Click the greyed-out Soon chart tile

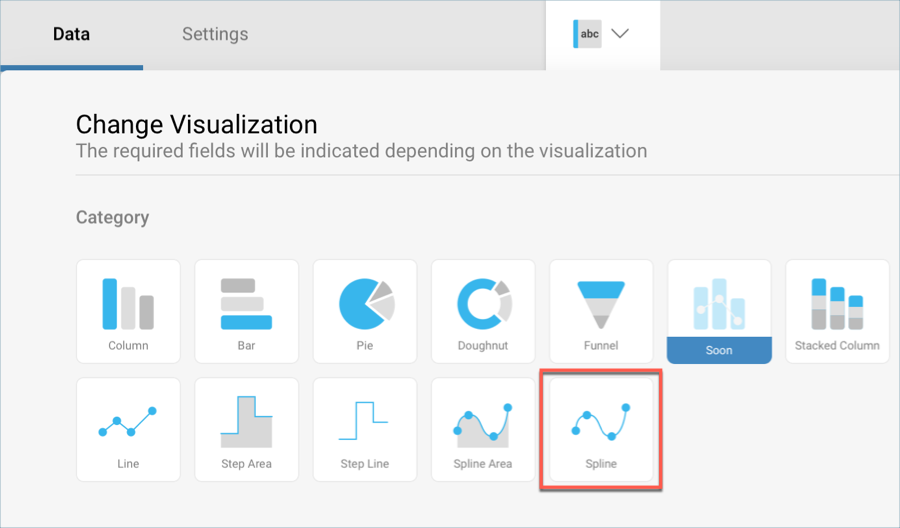pyautogui.click(x=719, y=300)
